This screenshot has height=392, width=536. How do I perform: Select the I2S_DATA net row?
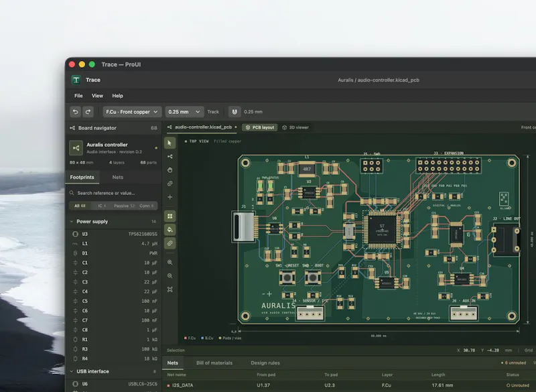coord(348,385)
